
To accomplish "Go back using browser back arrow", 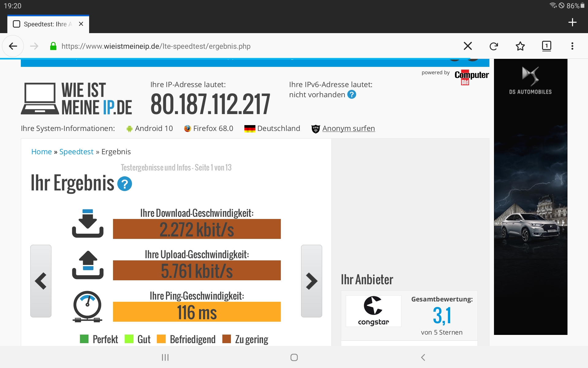I will 13,46.
